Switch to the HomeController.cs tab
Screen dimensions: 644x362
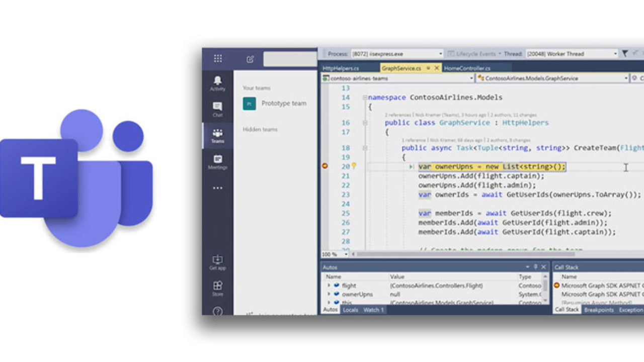[467, 68]
